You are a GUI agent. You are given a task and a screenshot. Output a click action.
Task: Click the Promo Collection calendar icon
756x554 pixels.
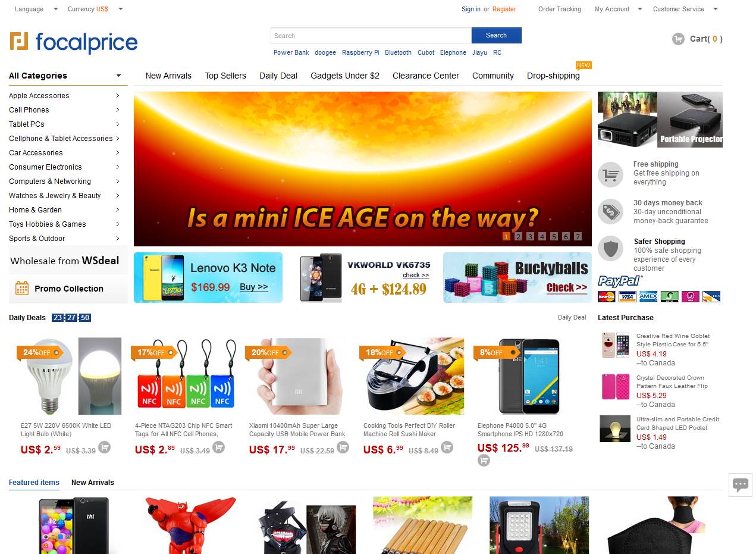click(x=22, y=289)
